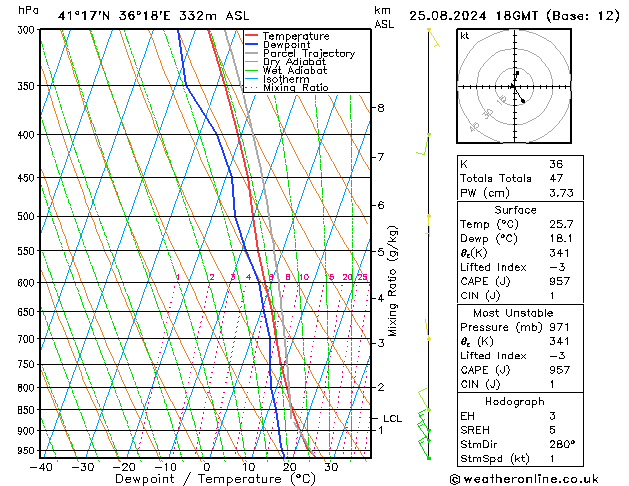Screen dimensions: 629x486
Task: Click the surface Dewp value 18.1
Action: (x=561, y=239)
